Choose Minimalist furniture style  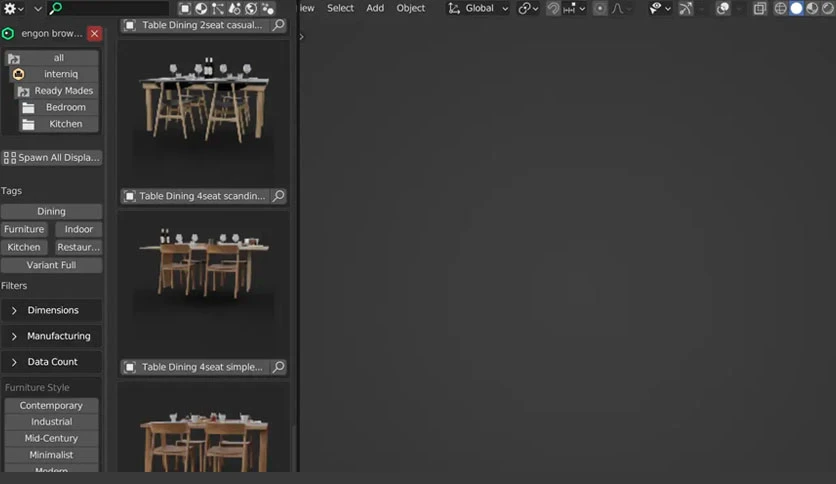51,455
